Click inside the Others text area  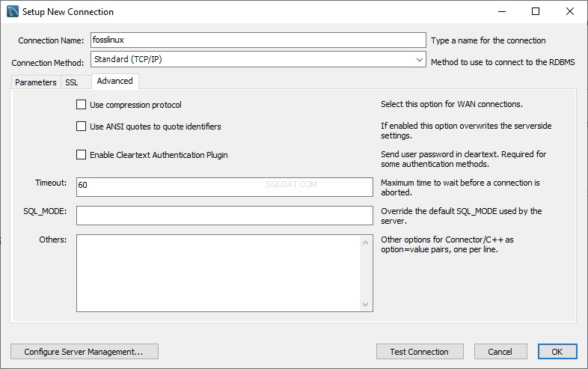[x=218, y=273]
